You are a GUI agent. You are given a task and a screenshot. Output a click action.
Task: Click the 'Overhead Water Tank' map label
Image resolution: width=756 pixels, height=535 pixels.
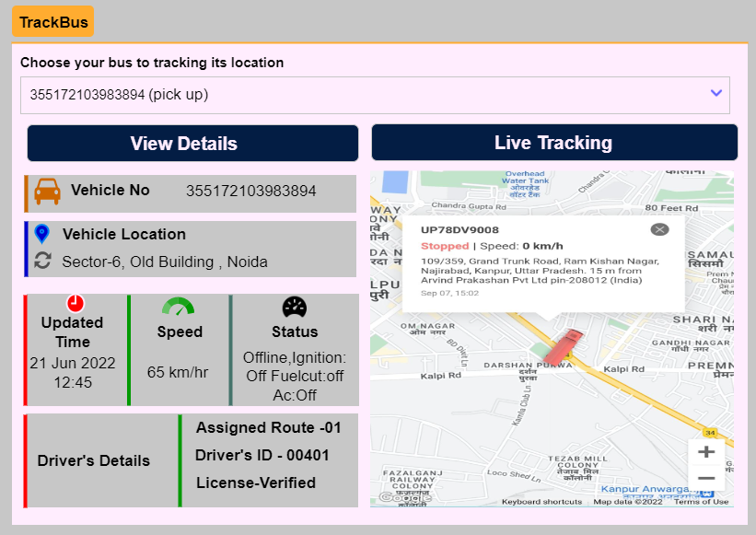pyautogui.click(x=525, y=178)
